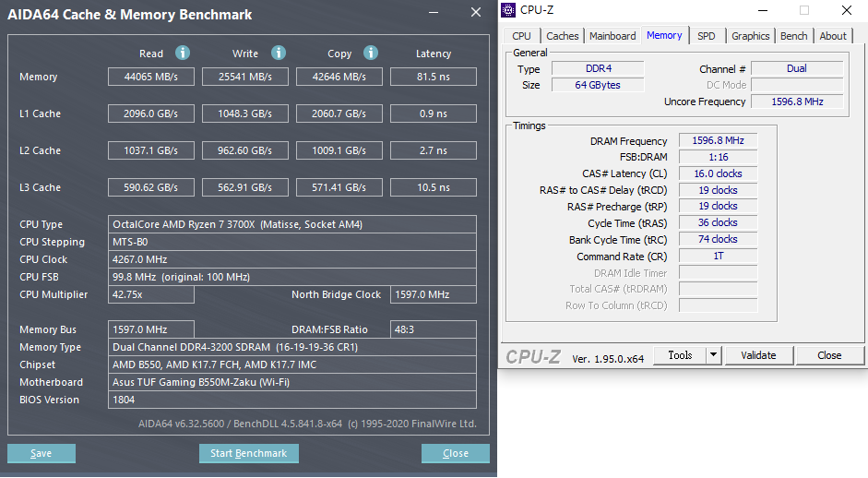Click the Memory Type field DDR4-3200 SDRAM
This screenshot has width=868, height=478.
click(x=292, y=347)
